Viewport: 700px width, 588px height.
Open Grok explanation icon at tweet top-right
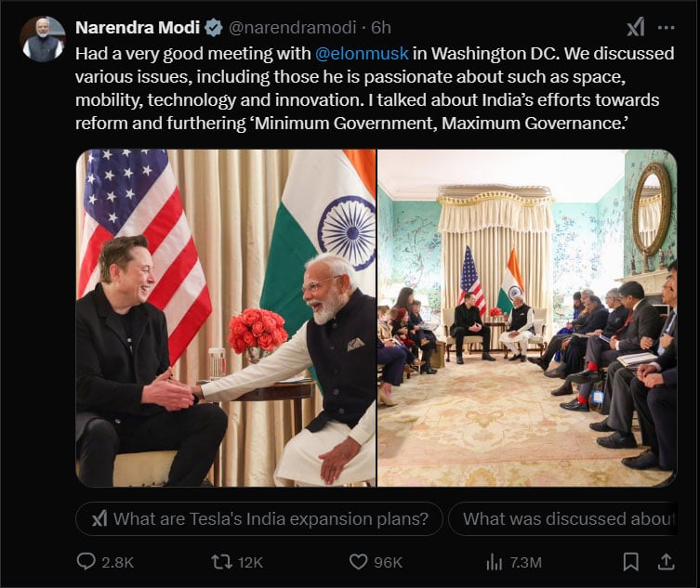(x=636, y=27)
